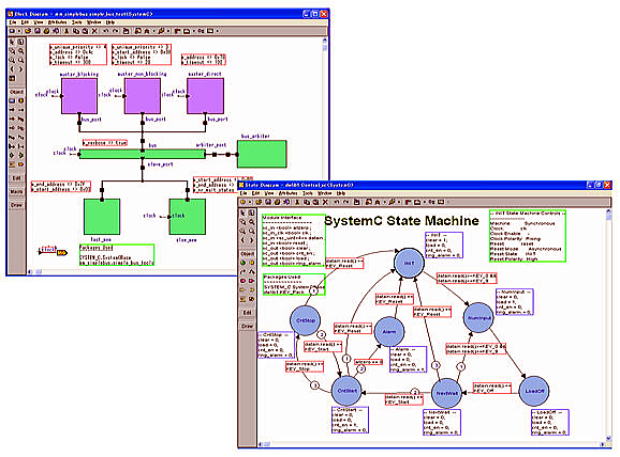
Task: Open View menu in State Diagram window
Action: click(x=269, y=193)
